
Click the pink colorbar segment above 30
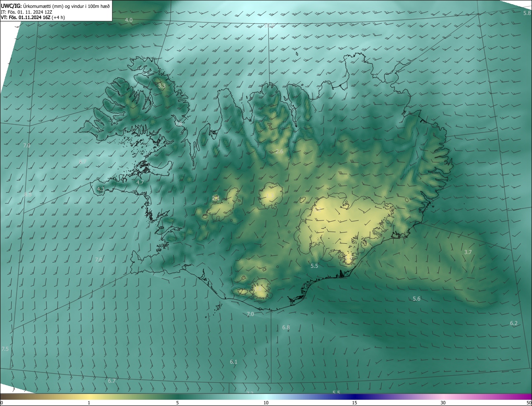tap(443, 396)
